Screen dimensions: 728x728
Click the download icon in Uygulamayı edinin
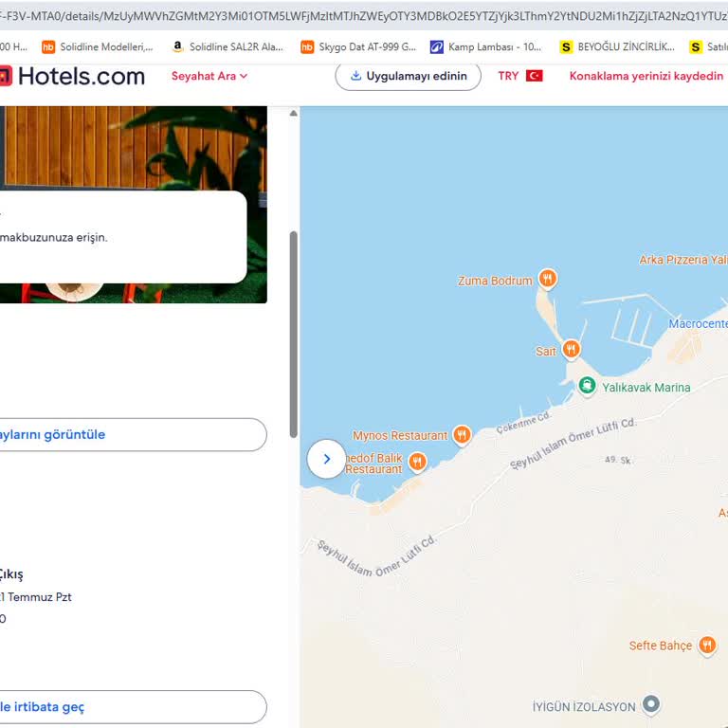(x=355, y=76)
